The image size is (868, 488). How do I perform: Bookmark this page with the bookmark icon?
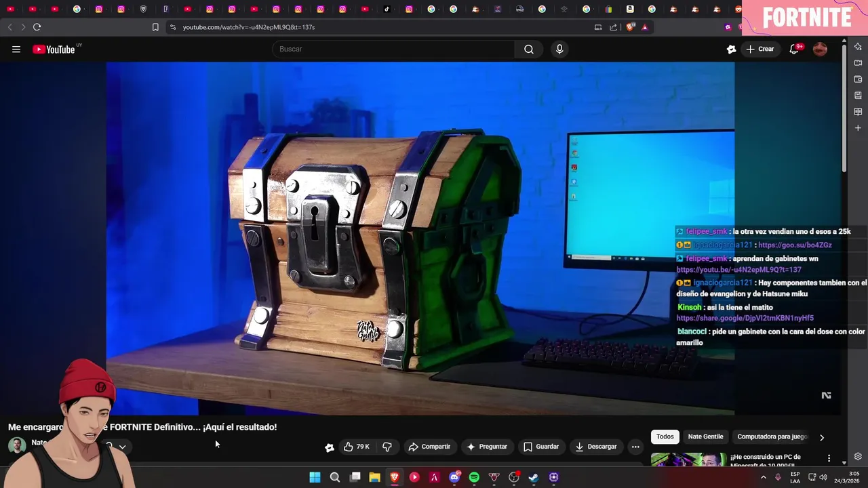[155, 27]
